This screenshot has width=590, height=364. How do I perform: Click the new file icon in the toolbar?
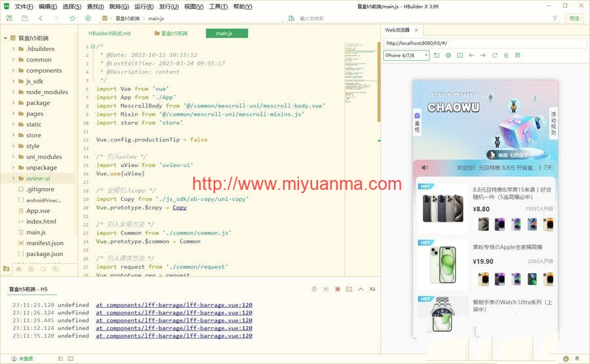[x=9, y=18]
